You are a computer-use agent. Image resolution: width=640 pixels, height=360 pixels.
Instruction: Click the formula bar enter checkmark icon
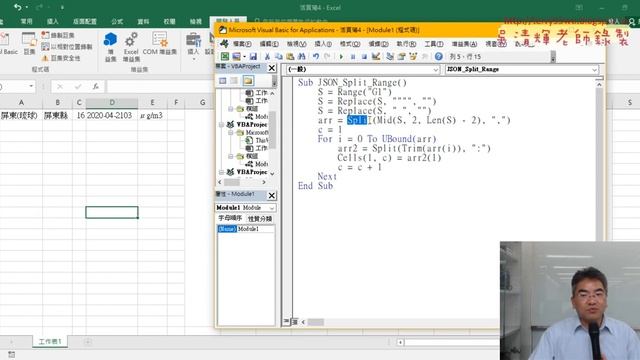[78, 86]
